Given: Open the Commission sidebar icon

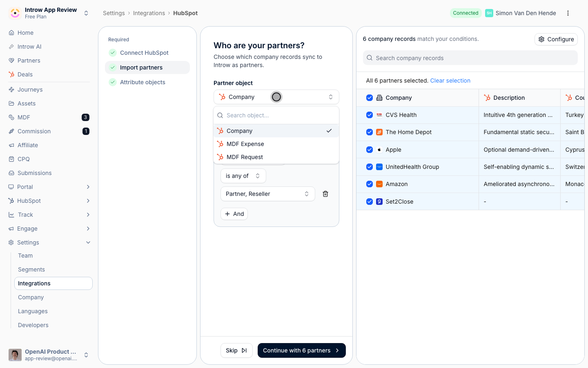Looking at the screenshot, I should [11, 131].
